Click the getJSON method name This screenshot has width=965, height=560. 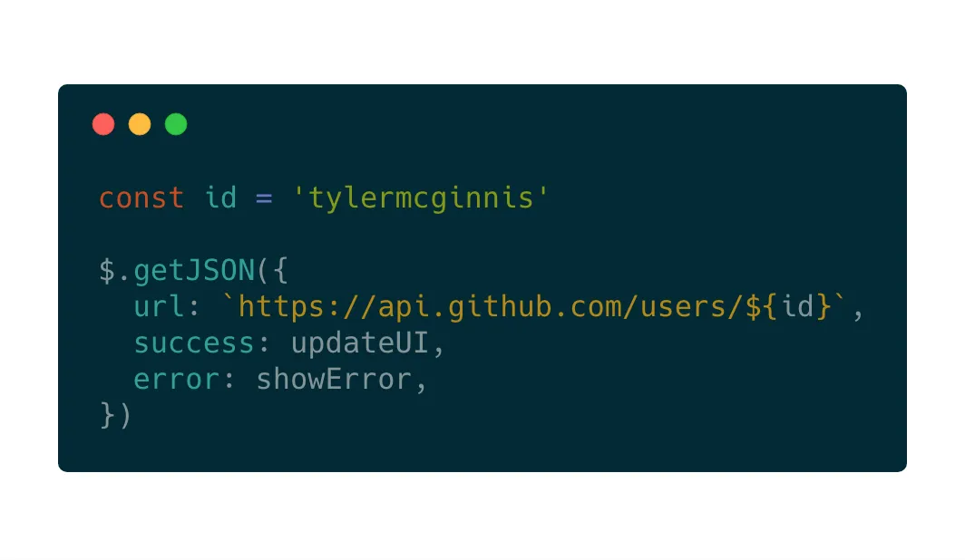coord(194,270)
